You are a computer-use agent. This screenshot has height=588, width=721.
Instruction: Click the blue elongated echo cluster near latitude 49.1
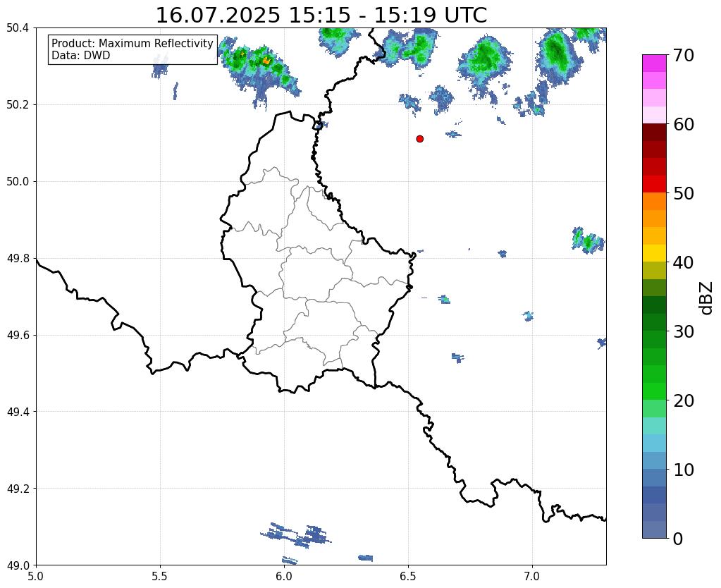pos(297,535)
